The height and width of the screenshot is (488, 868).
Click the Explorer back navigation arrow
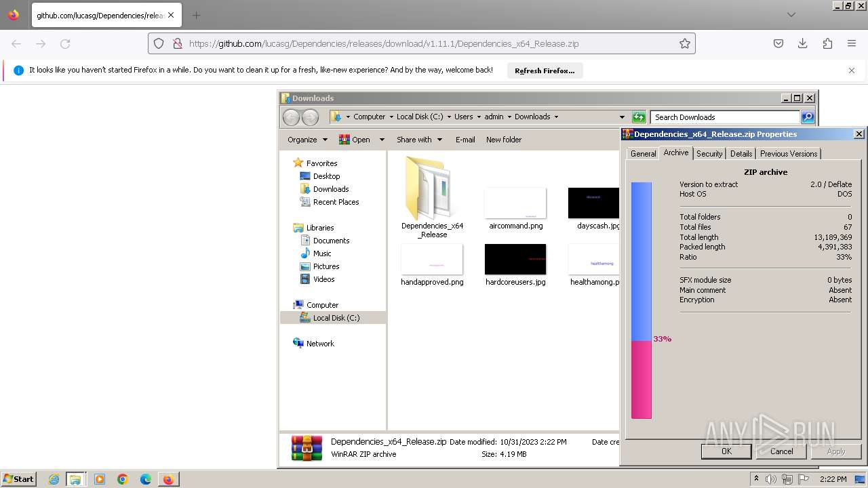coord(291,117)
